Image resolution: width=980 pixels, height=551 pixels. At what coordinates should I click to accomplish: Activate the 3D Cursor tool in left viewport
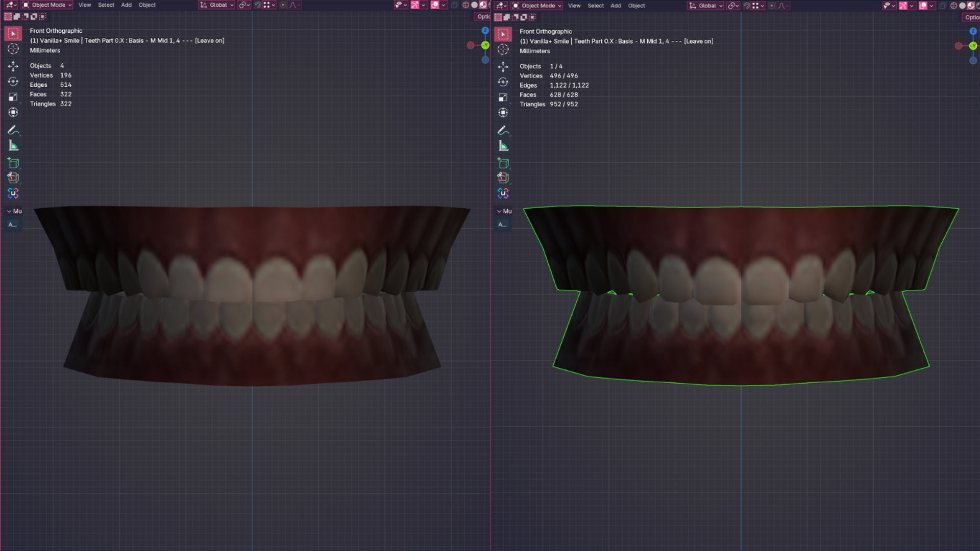tap(13, 49)
